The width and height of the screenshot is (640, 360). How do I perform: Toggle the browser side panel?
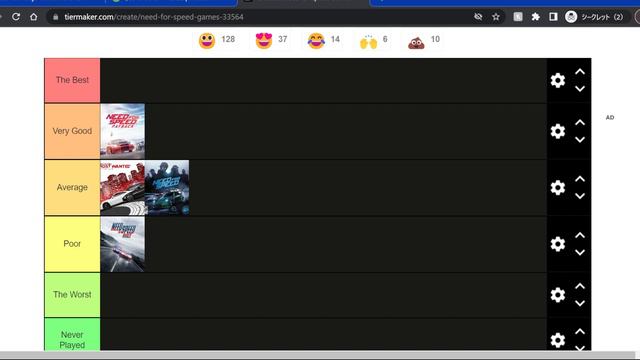click(x=553, y=17)
